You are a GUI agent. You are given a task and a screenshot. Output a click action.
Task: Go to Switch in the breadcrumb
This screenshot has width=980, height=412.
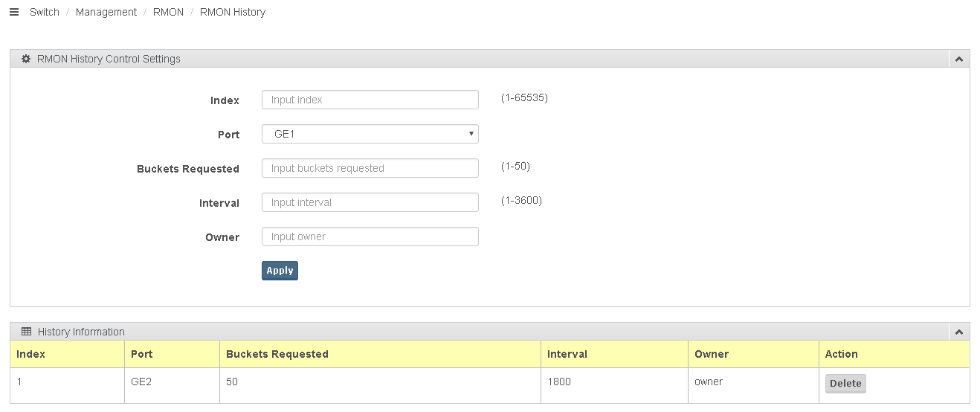(45, 12)
